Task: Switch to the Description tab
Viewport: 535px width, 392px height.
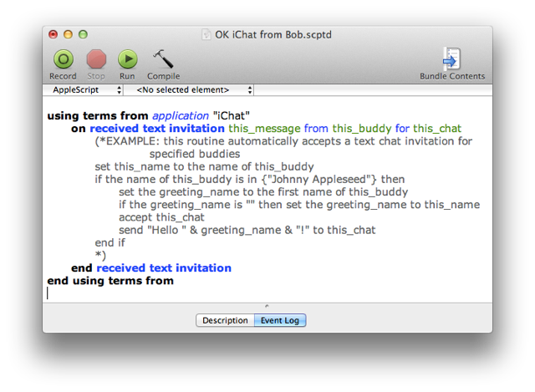Action: tap(225, 320)
